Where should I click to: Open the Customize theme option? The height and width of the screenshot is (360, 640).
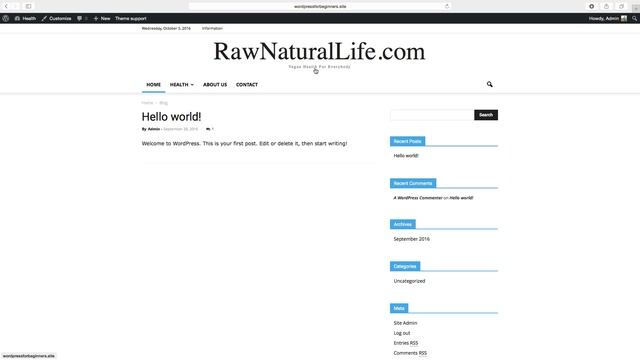[56, 18]
